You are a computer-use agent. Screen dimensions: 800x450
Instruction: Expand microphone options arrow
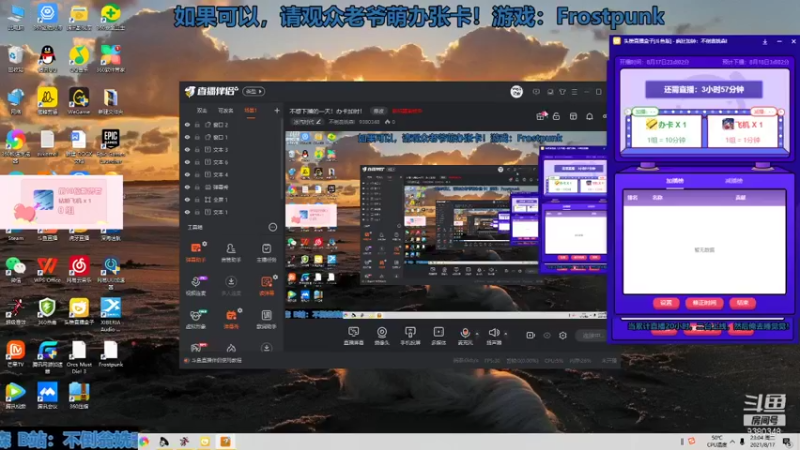pyautogui.click(x=477, y=334)
